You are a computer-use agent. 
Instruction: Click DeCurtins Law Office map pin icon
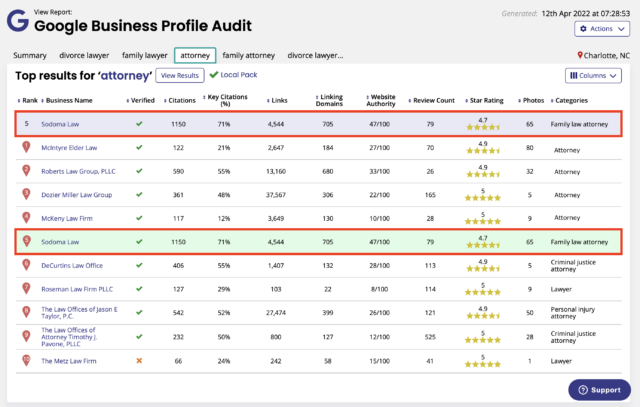pyautogui.click(x=28, y=265)
